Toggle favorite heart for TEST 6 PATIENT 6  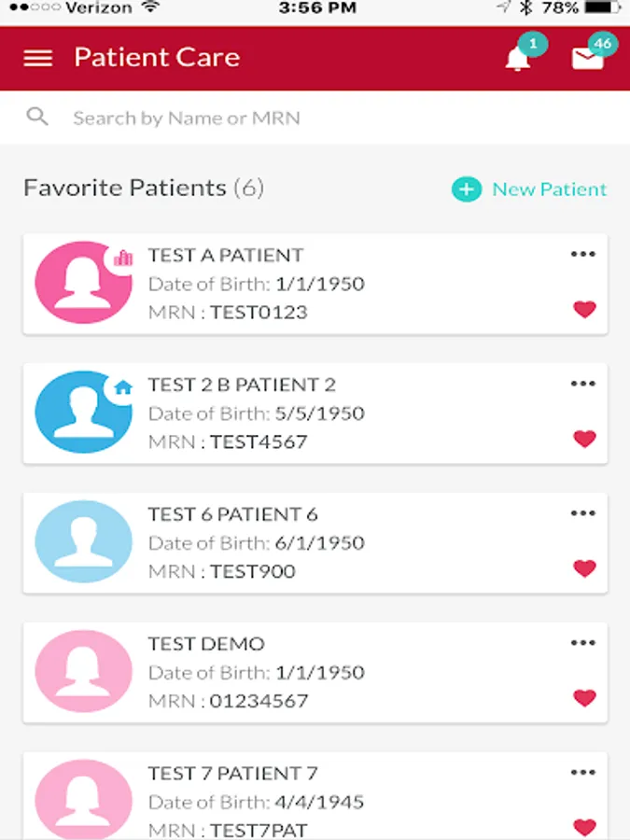point(584,568)
